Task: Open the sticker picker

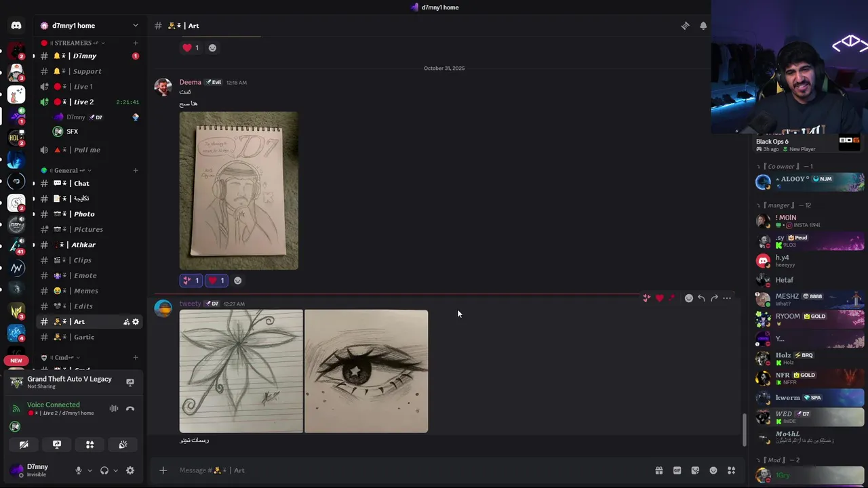Action: tap(695, 470)
